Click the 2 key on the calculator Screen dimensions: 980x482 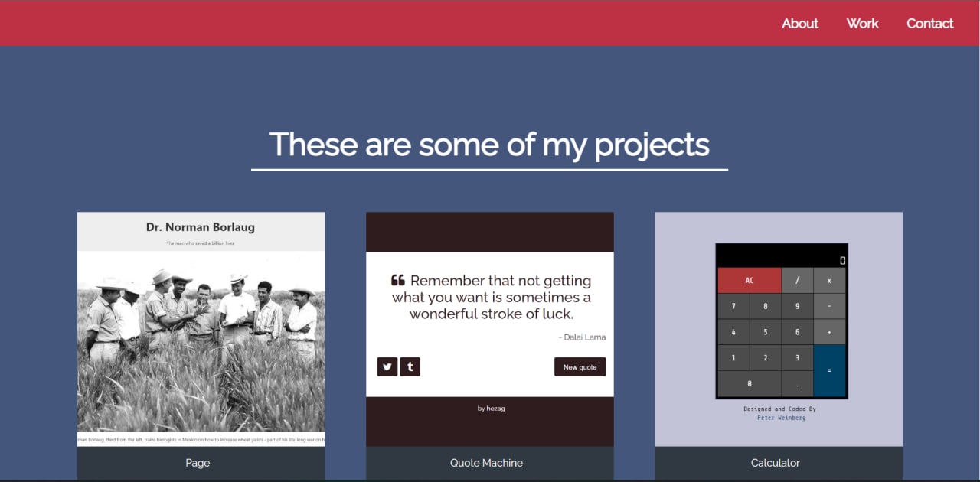click(765, 357)
